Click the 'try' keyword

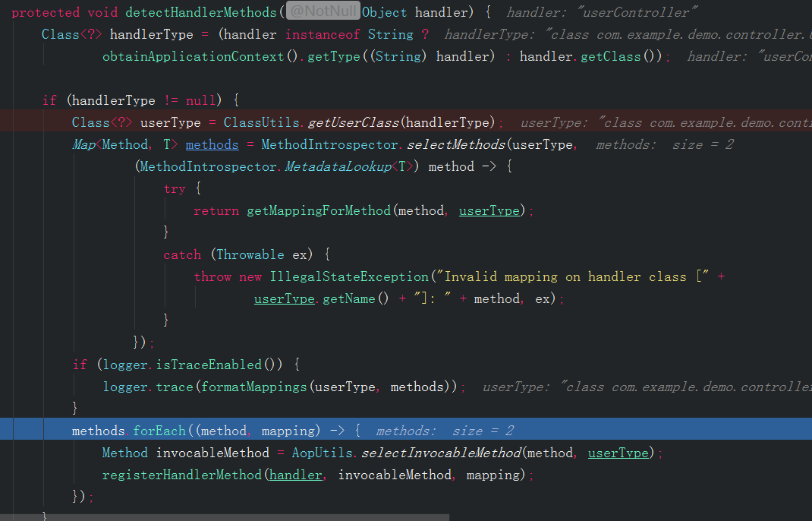pyautogui.click(x=175, y=188)
